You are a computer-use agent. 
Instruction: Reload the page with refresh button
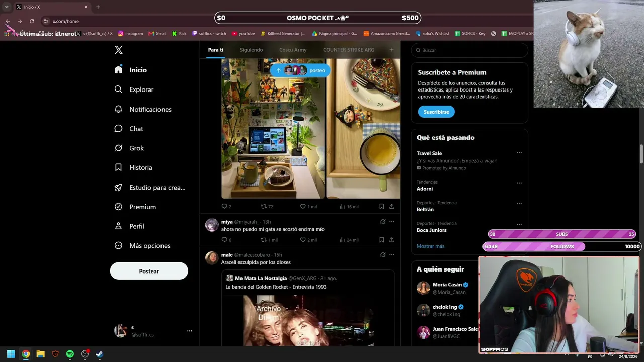pyautogui.click(x=32, y=21)
